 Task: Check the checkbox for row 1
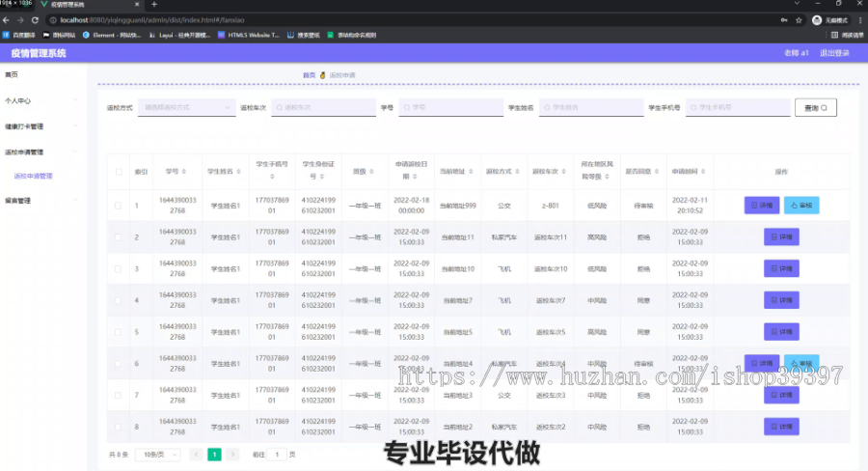click(118, 206)
